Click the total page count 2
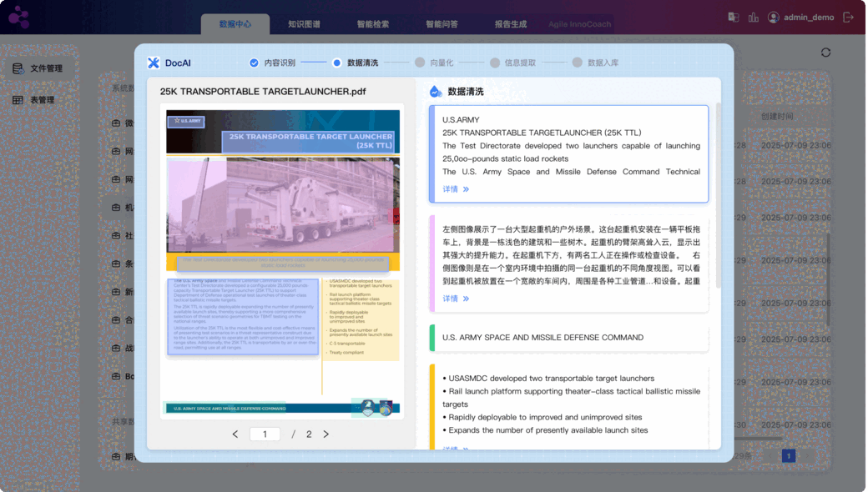The width and height of the screenshot is (868, 492). click(x=309, y=434)
